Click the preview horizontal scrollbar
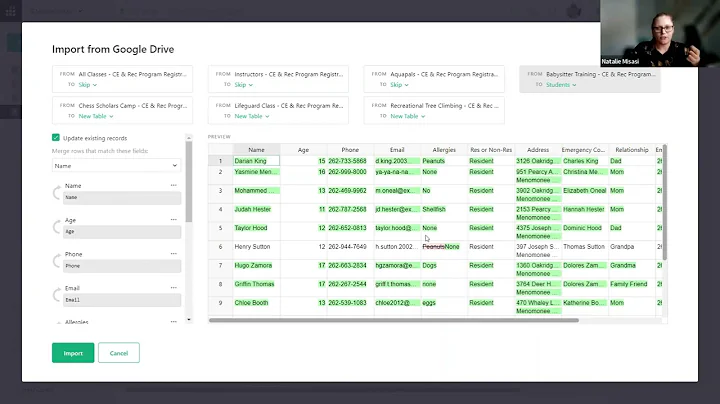The width and height of the screenshot is (720, 404). (394, 320)
